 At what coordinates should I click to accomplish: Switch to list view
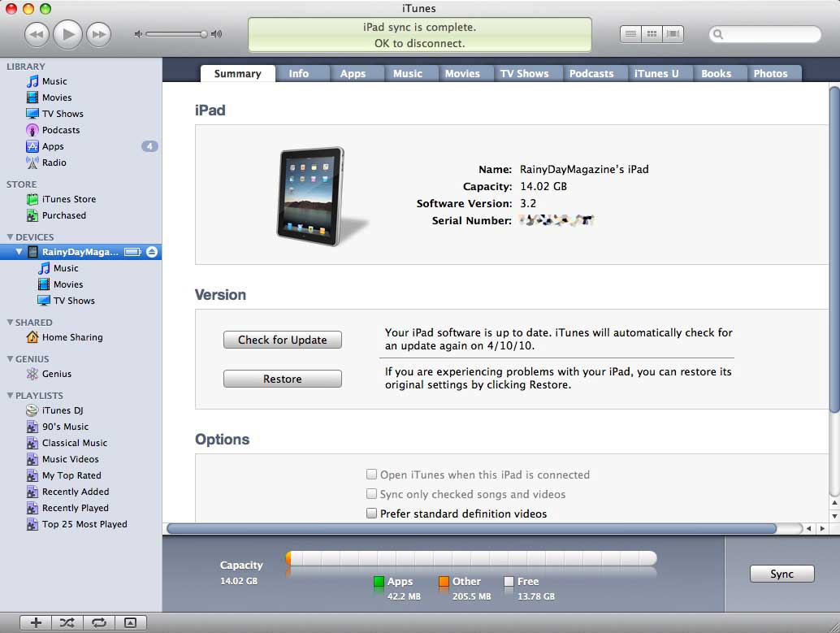click(x=630, y=34)
